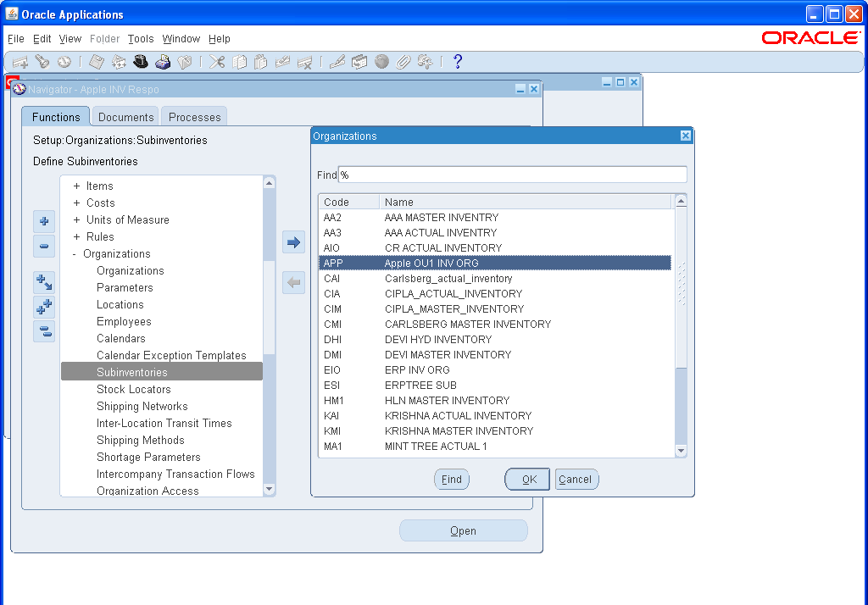Viewport: 868px width, 605px height.
Task: Click the Copy toolbar icon
Action: click(x=239, y=62)
